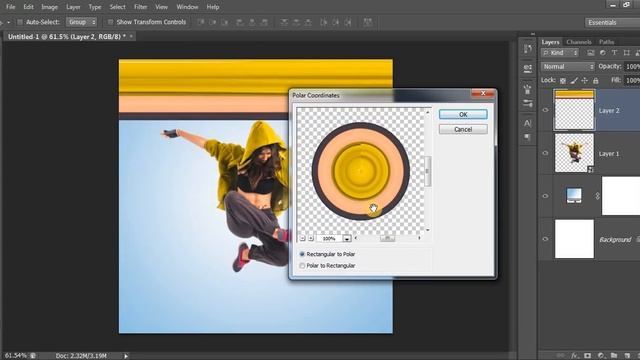Align vertical centers in the options bar

pyautogui.click(x=213, y=22)
